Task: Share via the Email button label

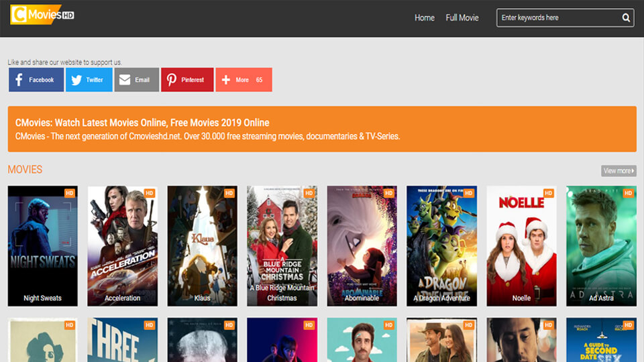Action: point(142,80)
